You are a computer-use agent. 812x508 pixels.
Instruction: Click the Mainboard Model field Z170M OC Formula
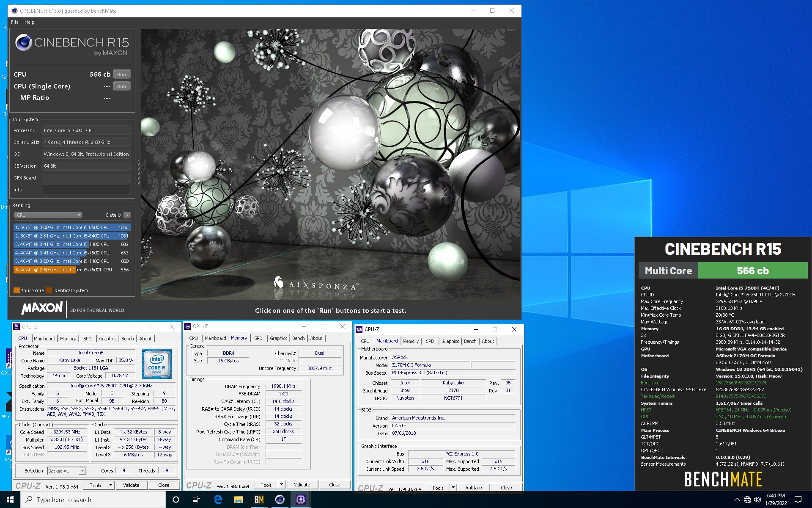click(431, 365)
